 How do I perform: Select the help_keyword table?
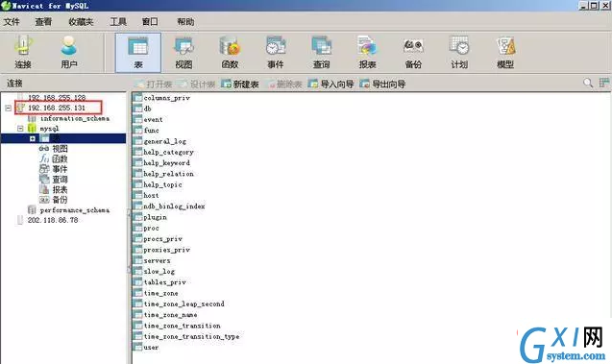coord(166,162)
